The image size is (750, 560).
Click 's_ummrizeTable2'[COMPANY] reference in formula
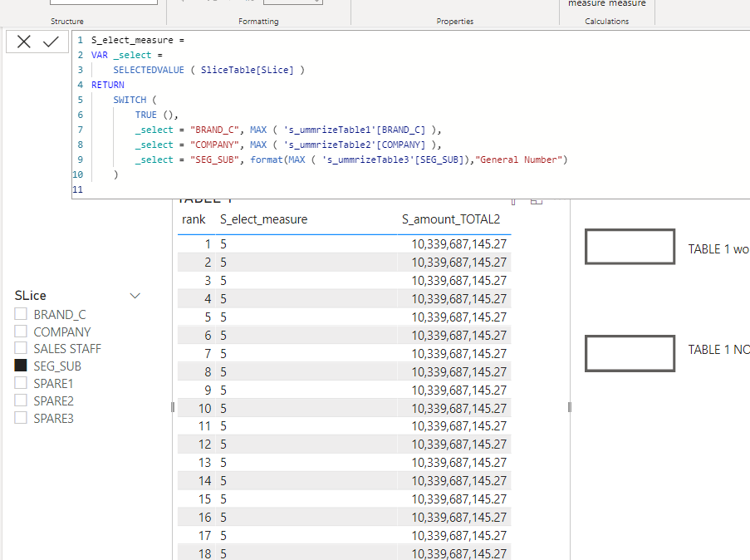[x=355, y=145]
